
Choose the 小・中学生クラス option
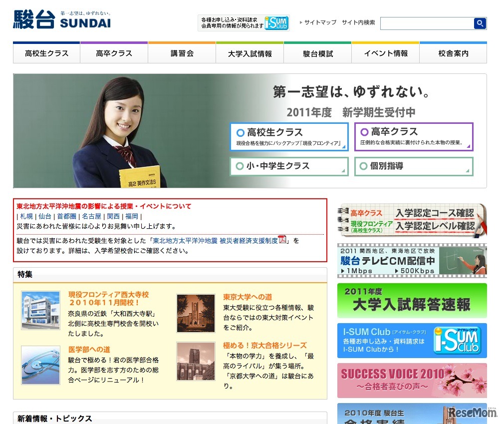(289, 166)
